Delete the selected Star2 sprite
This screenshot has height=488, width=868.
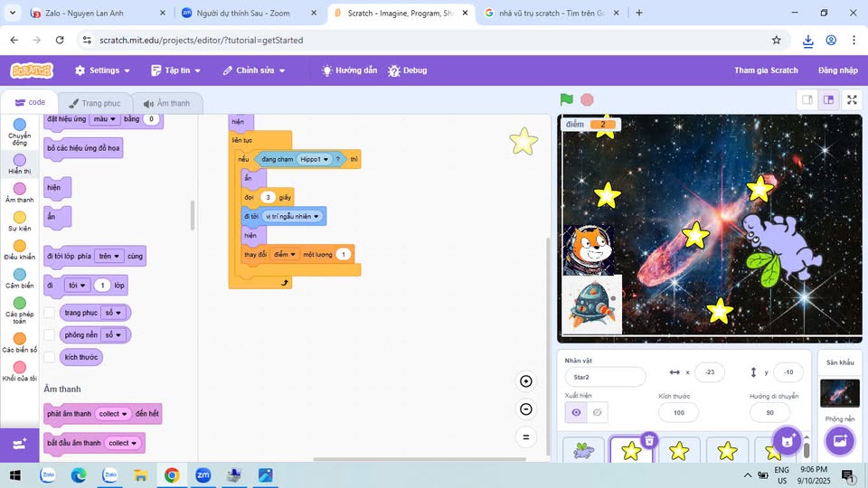pyautogui.click(x=649, y=440)
